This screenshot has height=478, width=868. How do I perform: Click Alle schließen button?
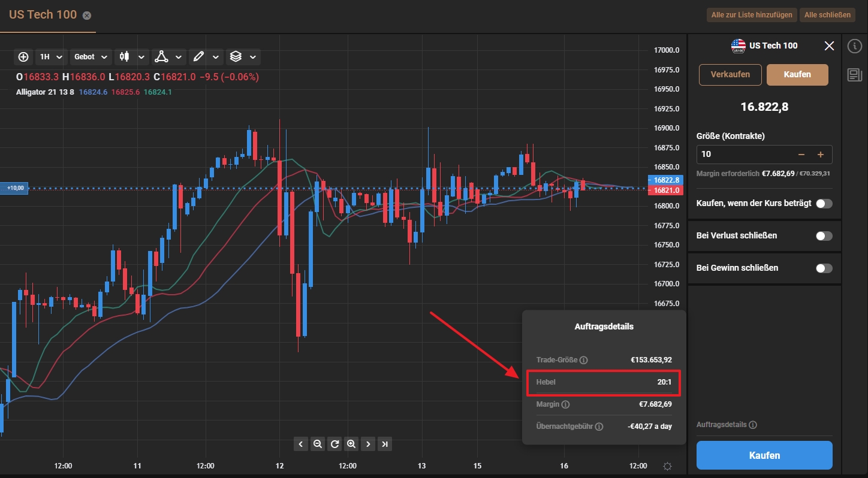pyautogui.click(x=827, y=15)
